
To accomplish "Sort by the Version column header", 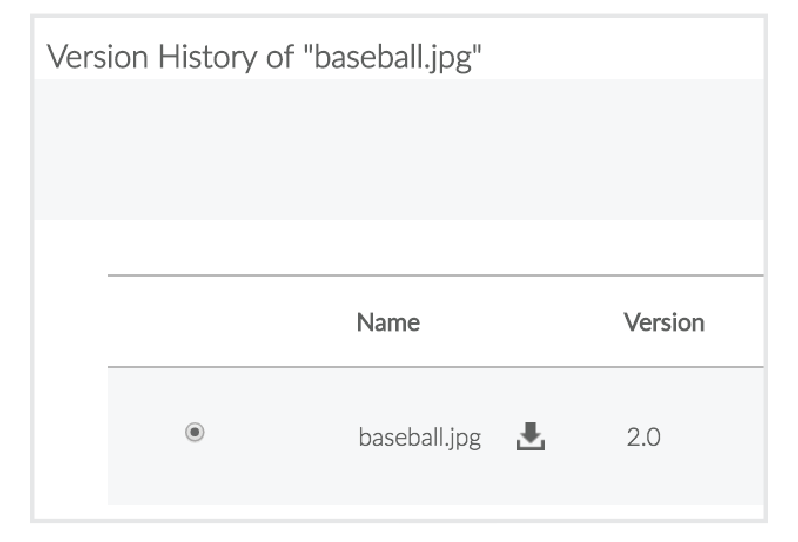I will 664,322.
